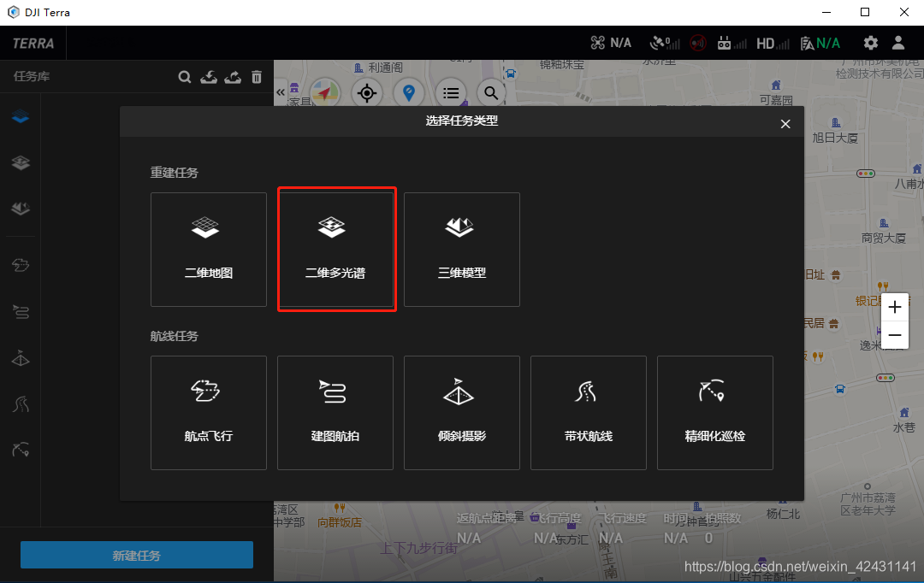The height and width of the screenshot is (583, 924).
Task: Center the map using the locate crosshair icon
Action: point(367,92)
